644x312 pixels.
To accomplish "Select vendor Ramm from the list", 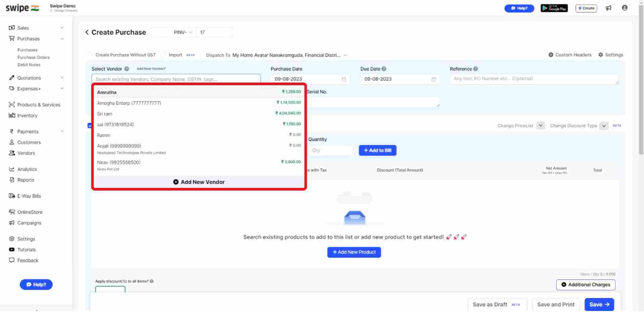I will [x=199, y=135].
